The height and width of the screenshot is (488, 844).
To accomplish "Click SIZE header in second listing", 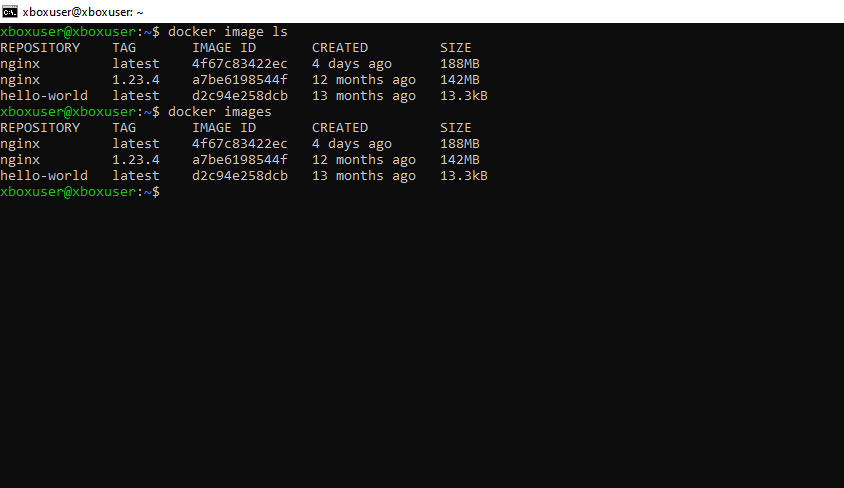I will (x=455, y=127).
